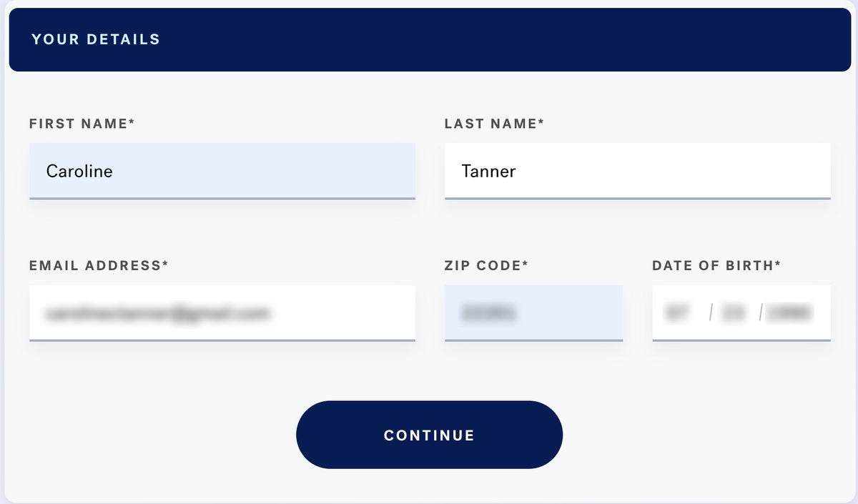Click the second slash separator in Date of Birth
This screenshot has width=858, height=504.
point(761,312)
